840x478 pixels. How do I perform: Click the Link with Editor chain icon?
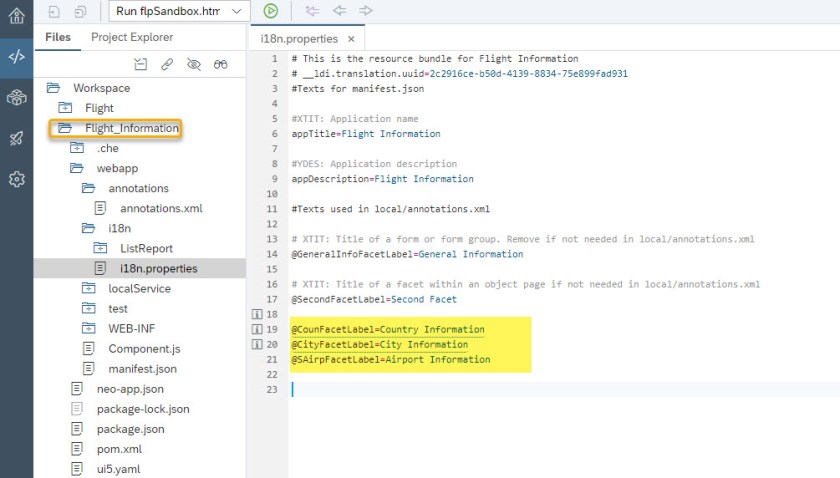point(167,65)
